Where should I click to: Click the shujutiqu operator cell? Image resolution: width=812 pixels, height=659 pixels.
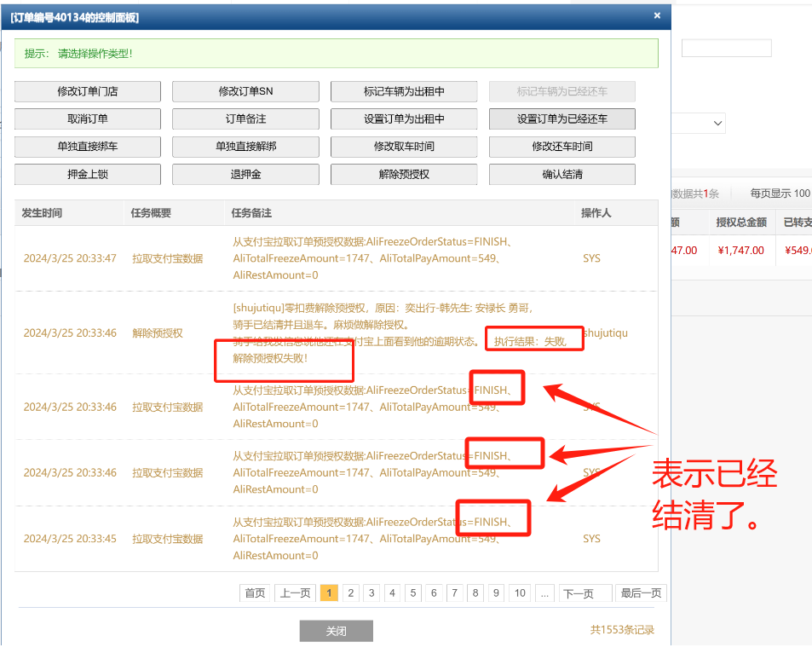tap(606, 332)
